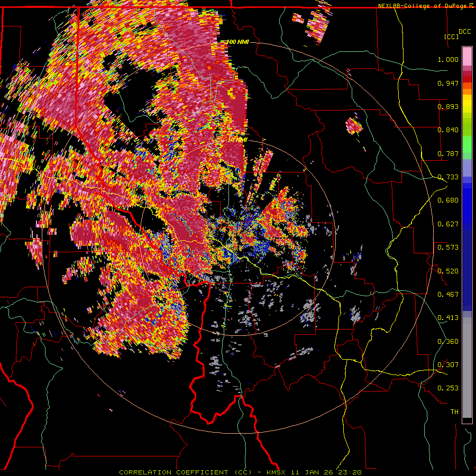Select the 0.467 legend value
This screenshot has height=476, width=476.
coord(448,295)
